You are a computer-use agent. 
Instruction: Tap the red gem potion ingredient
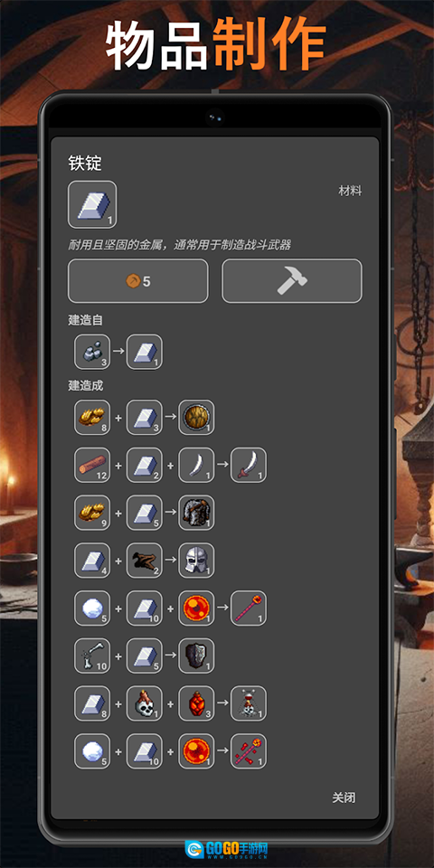click(x=196, y=703)
